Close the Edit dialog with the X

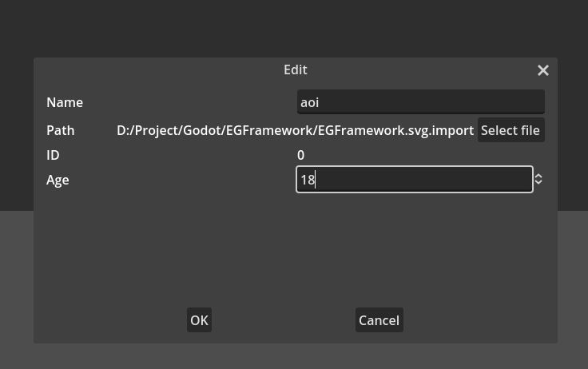pos(543,70)
